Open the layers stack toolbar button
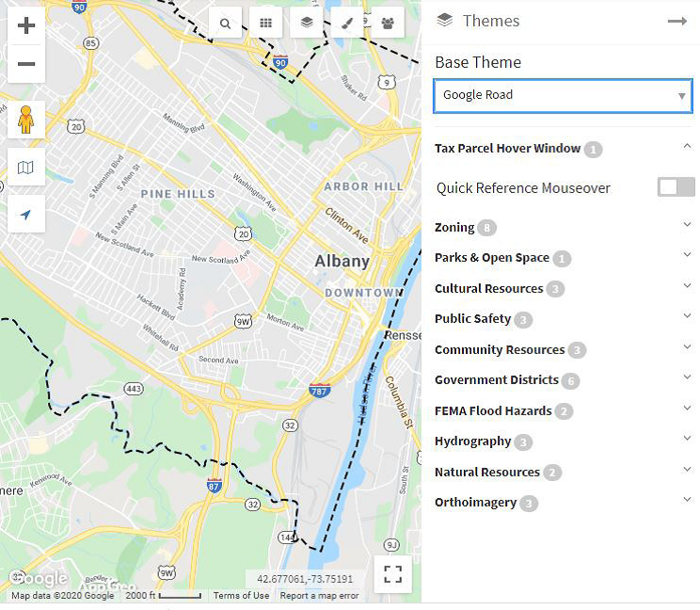 307,24
